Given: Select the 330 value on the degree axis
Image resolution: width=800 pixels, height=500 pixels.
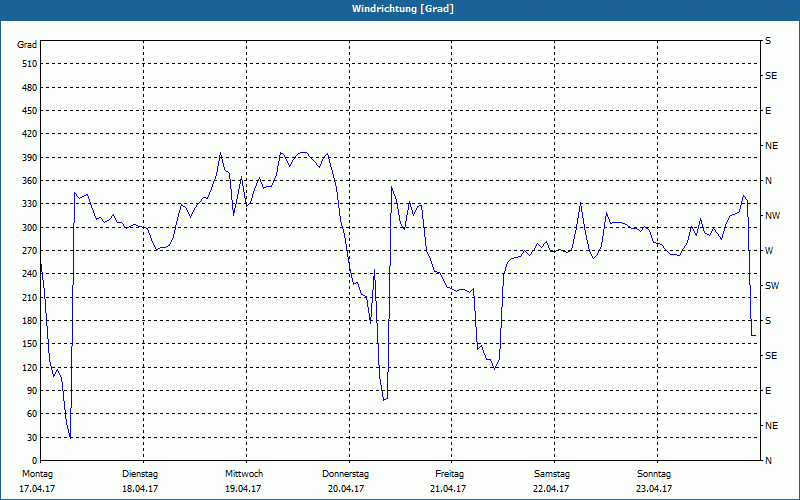Looking at the screenshot, I should click(30, 204).
